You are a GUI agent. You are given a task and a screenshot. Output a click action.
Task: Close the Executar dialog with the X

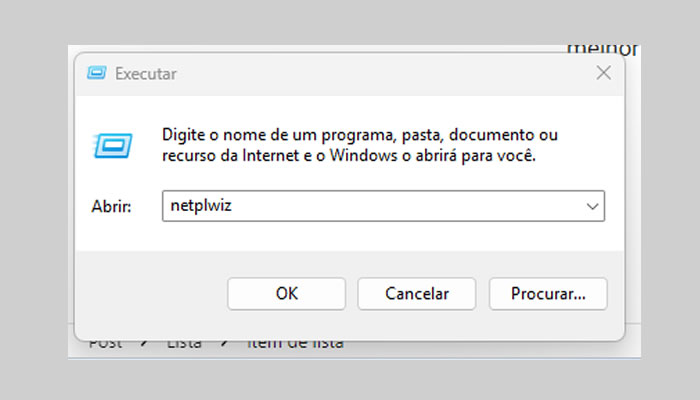(x=603, y=73)
